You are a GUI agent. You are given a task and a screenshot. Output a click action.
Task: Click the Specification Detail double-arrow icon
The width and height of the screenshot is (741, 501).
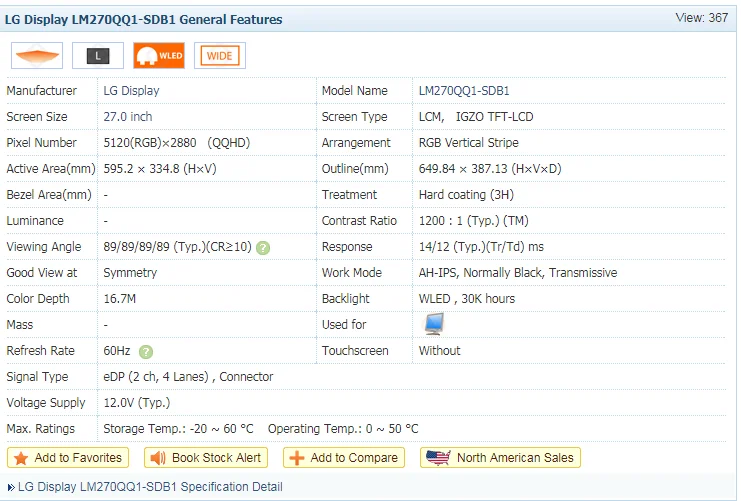11,487
